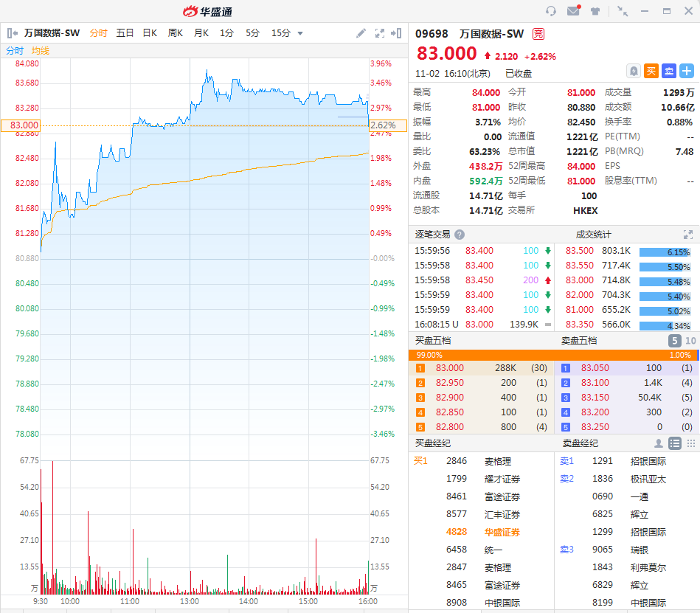Viewport: 700px width, 613px height.
Task: Open the skin theme shirt icon
Action: (595, 11)
